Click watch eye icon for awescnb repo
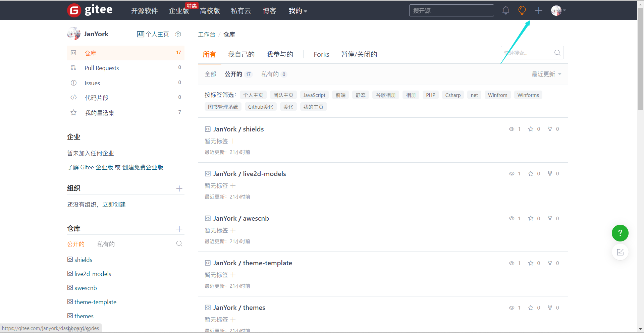The height and width of the screenshot is (333, 644). [x=512, y=218]
